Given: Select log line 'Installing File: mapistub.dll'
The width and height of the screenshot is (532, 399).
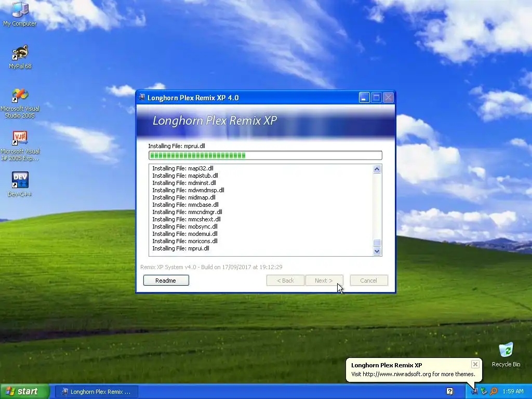Looking at the screenshot, I should pos(185,176).
